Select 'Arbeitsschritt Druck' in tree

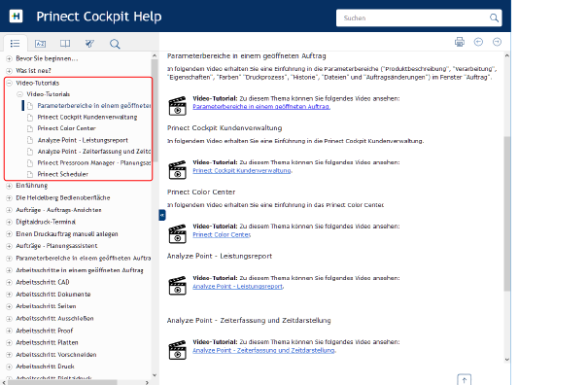[45, 367]
